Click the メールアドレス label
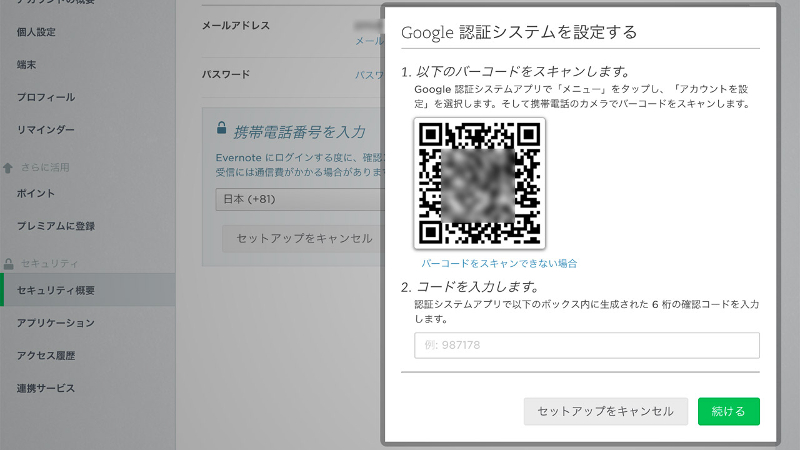Viewport: 800px width, 450px height. 236,26
